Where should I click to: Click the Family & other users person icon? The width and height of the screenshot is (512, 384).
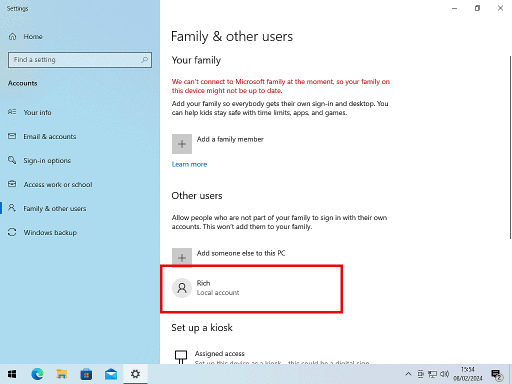pyautogui.click(x=12, y=208)
